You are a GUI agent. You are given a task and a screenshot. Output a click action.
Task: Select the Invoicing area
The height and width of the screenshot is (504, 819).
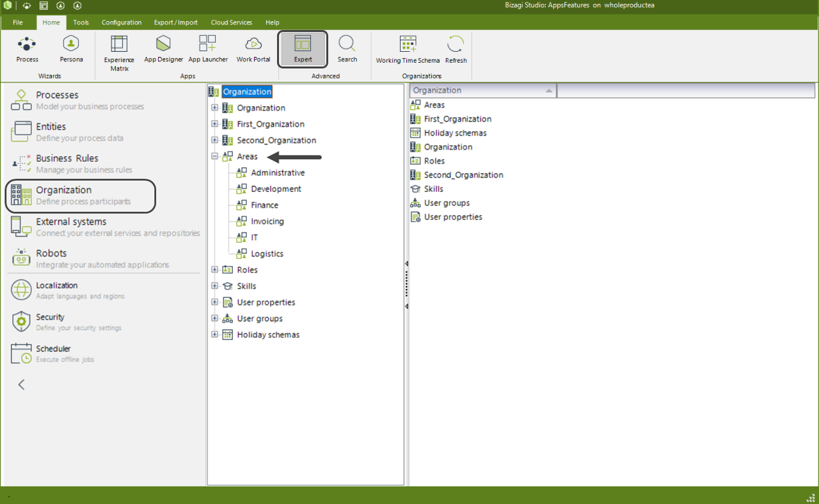[x=267, y=221]
